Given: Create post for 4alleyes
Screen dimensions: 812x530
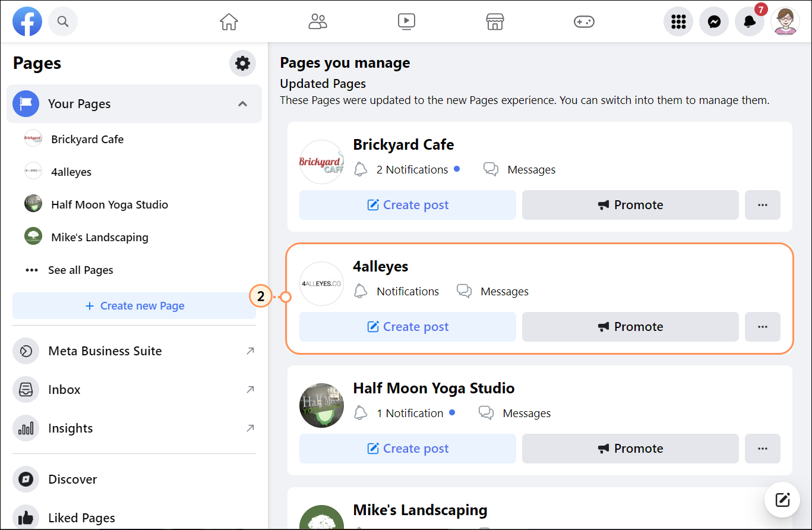Looking at the screenshot, I should pyautogui.click(x=407, y=327).
